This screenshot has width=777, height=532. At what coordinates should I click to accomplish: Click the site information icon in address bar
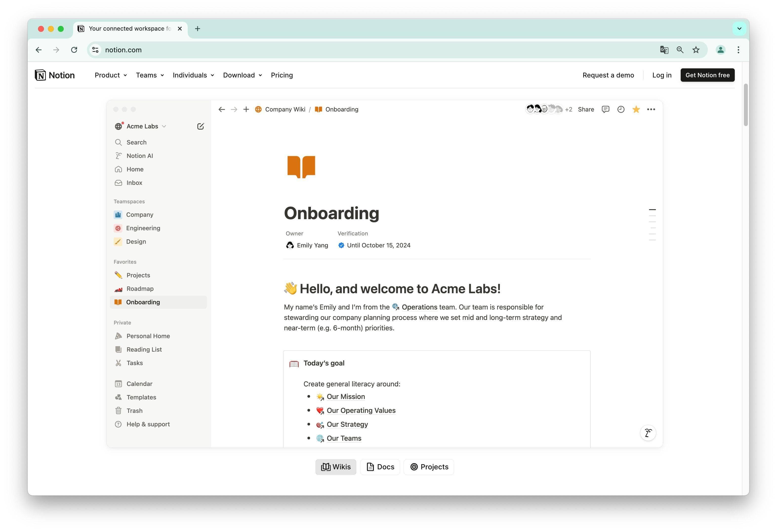[95, 50]
